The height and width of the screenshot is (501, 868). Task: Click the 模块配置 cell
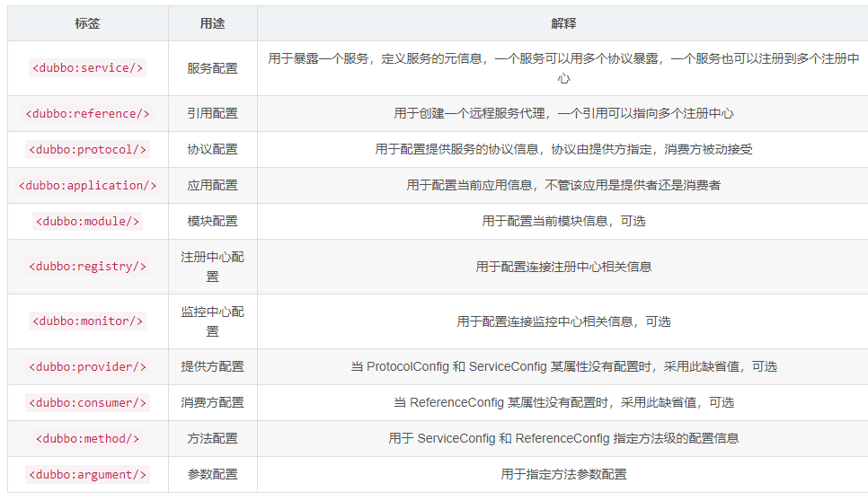213,221
